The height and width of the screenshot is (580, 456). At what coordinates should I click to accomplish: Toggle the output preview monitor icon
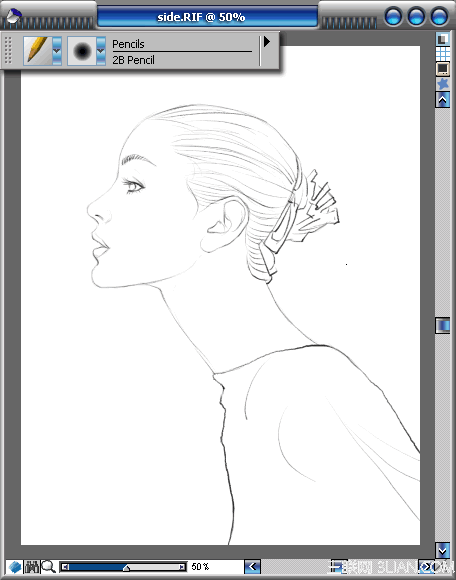click(442, 69)
